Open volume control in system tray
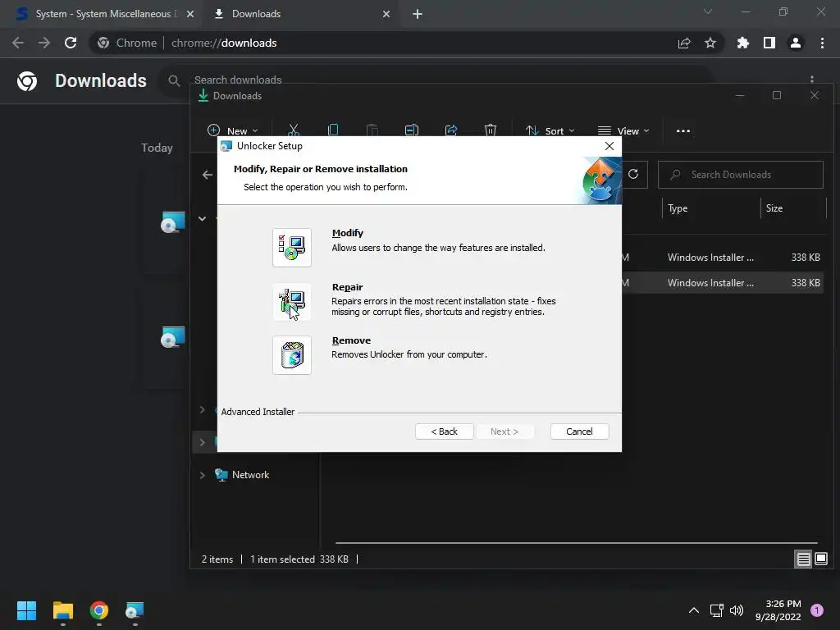This screenshot has height=630, width=840. click(x=737, y=610)
